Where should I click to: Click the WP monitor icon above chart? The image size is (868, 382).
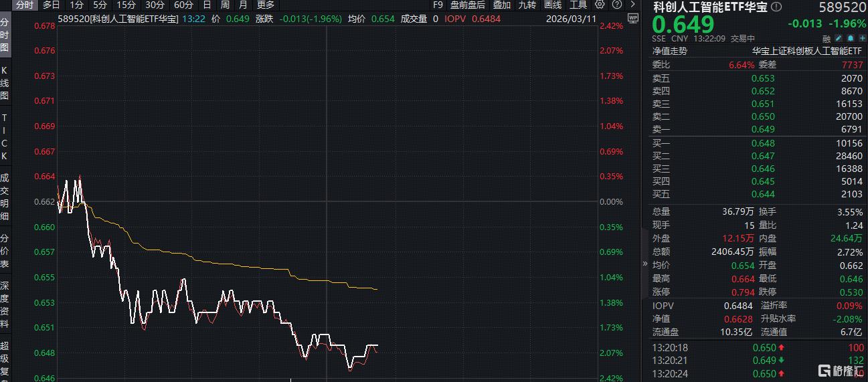[x=632, y=17]
